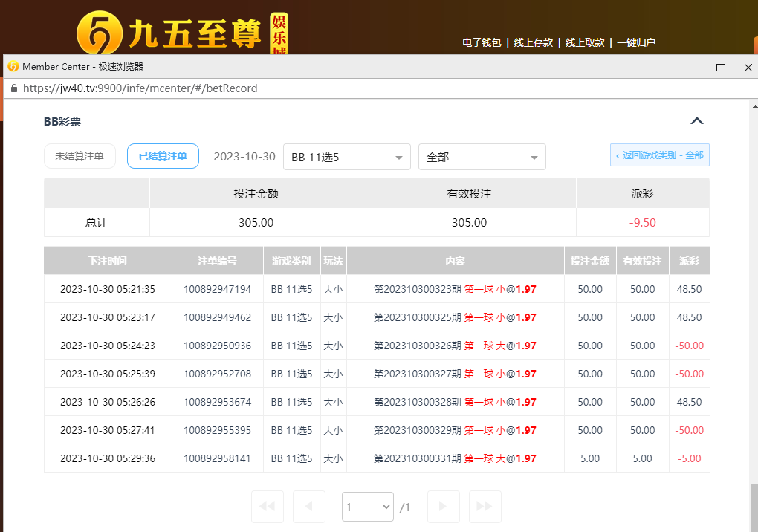Switch to 已结算注单 tab
The width and height of the screenshot is (758, 532).
(x=163, y=156)
